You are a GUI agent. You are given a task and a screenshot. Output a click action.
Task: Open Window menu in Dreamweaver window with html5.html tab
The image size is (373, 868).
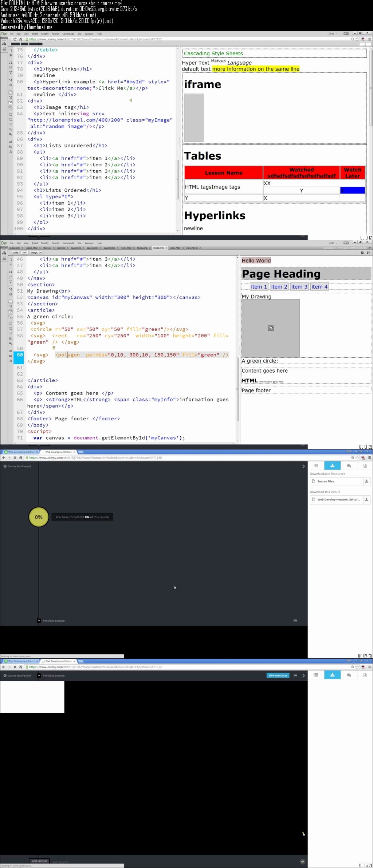point(89,243)
